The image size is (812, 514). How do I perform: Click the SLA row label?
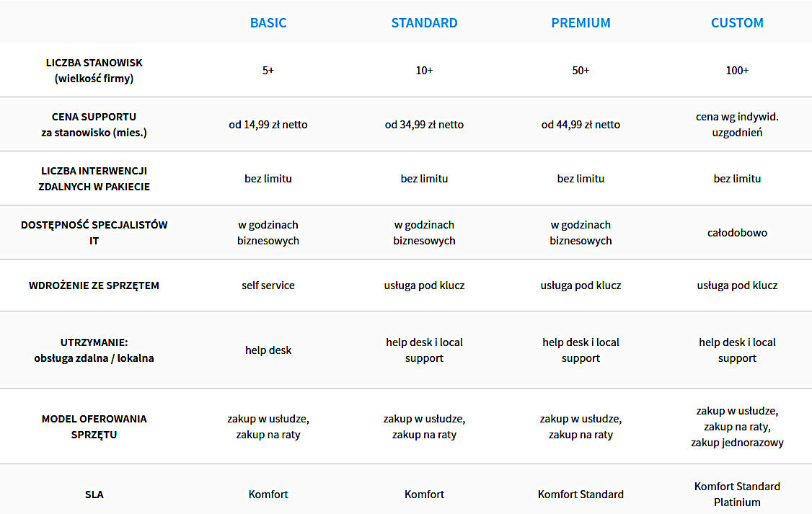[x=94, y=495]
